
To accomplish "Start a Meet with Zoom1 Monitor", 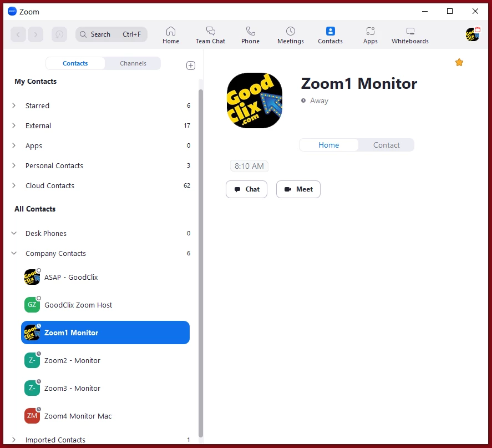I will (298, 189).
